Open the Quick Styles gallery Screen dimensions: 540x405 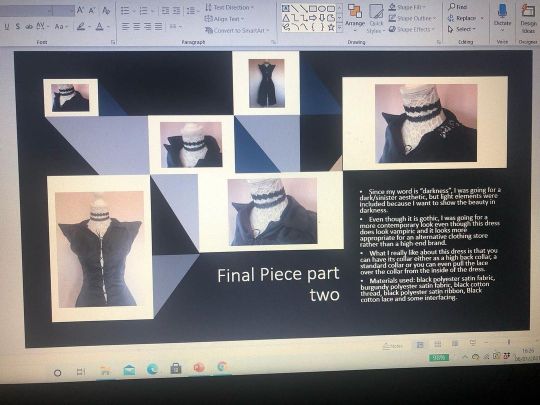[x=376, y=18]
